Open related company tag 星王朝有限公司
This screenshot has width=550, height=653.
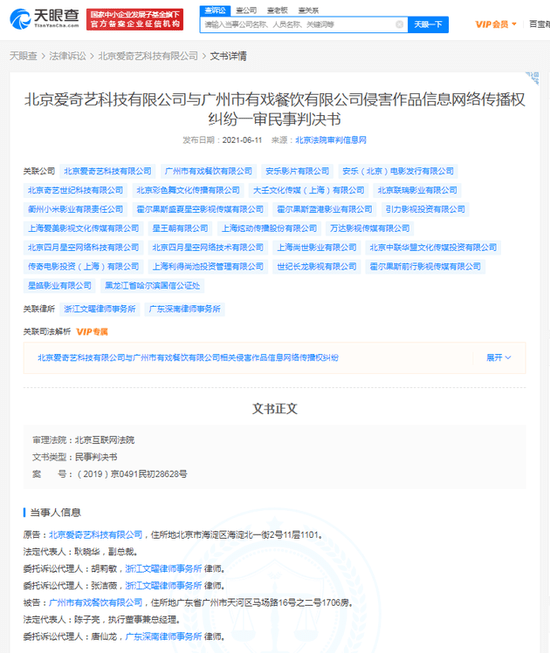pos(180,229)
